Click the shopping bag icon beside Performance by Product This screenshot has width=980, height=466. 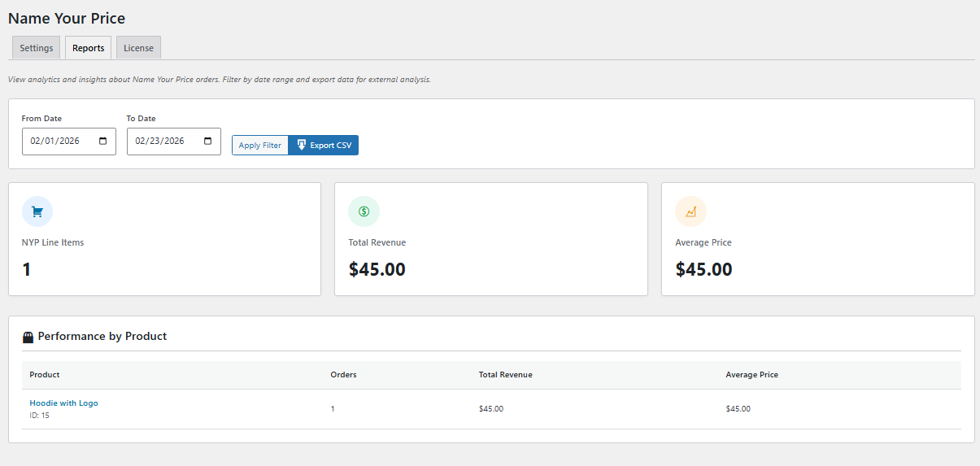[x=28, y=337]
